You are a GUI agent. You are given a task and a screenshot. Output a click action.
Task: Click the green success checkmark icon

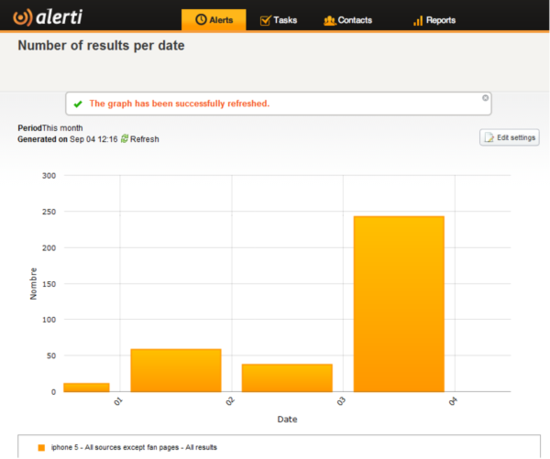78,104
